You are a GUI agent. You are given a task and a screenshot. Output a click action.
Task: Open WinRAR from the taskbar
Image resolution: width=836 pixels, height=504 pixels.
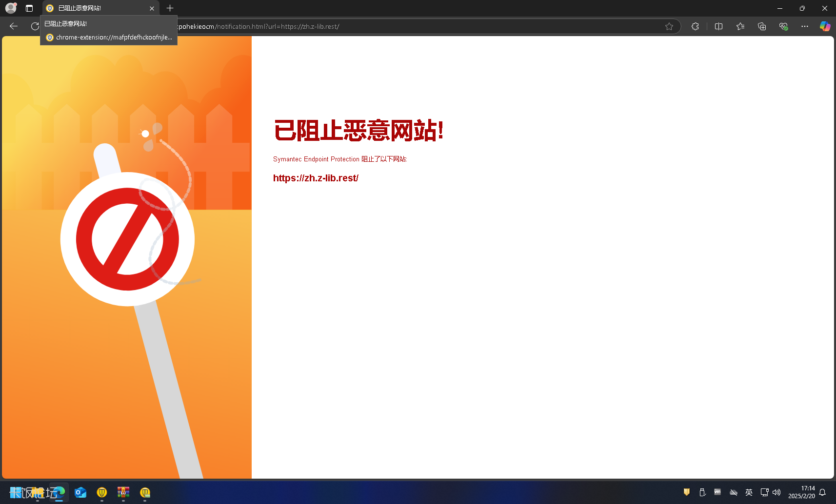[x=123, y=492]
